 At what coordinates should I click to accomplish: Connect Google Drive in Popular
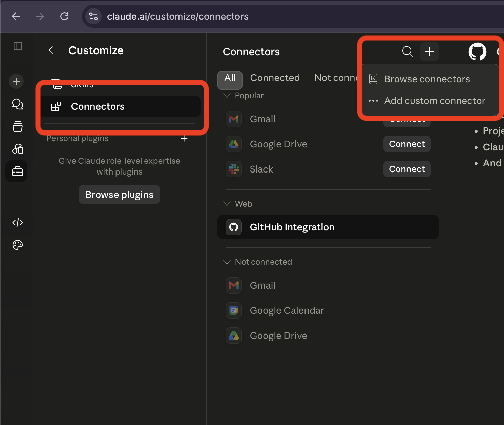coord(407,144)
